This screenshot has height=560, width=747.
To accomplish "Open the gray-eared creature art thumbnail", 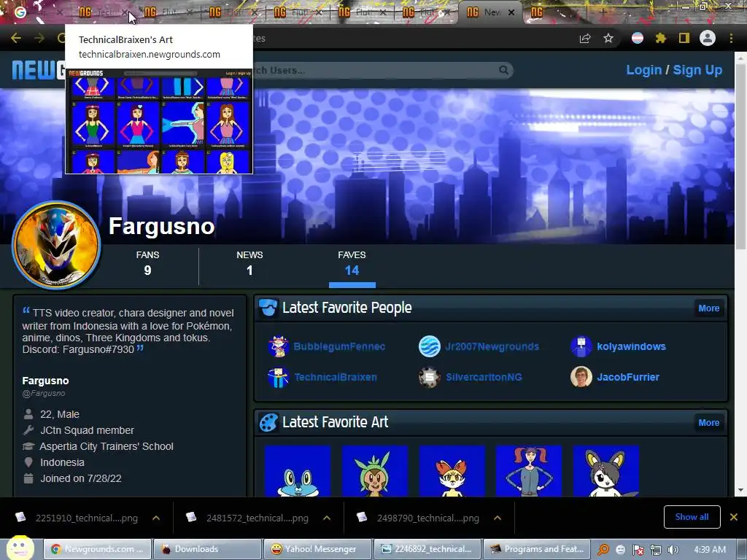I will coord(606,472).
